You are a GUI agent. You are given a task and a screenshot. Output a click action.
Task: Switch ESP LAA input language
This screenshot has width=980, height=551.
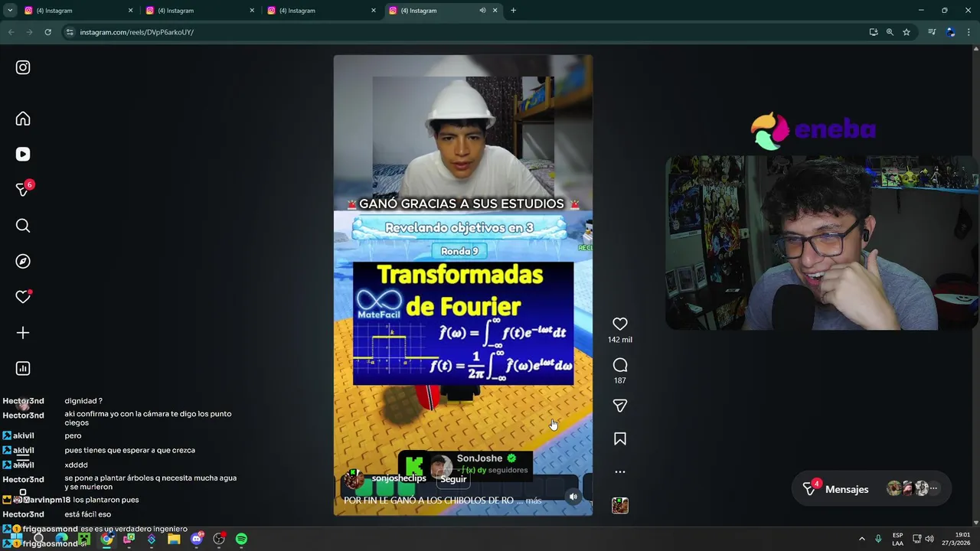(x=897, y=539)
